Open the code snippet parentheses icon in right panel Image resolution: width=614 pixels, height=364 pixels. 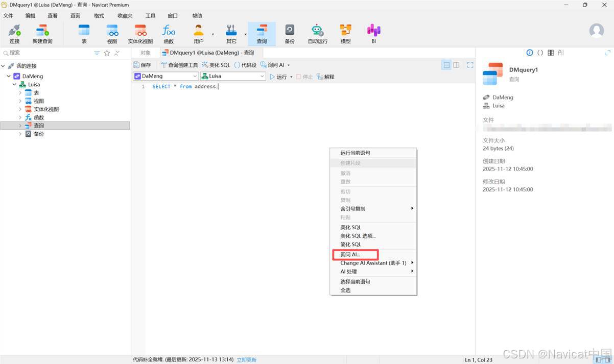[540, 53]
